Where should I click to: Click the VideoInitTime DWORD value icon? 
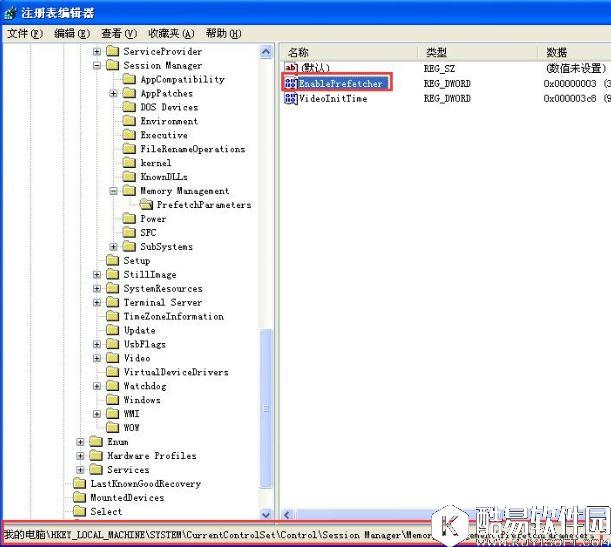291,98
